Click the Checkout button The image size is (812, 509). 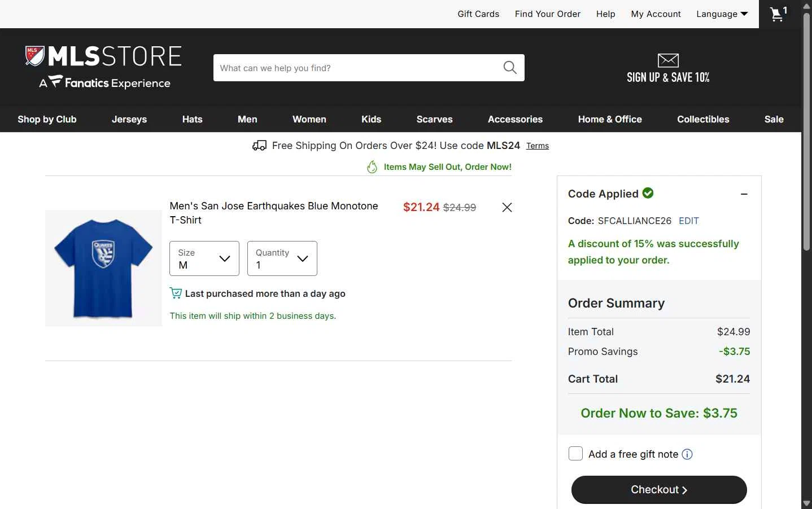click(x=659, y=490)
